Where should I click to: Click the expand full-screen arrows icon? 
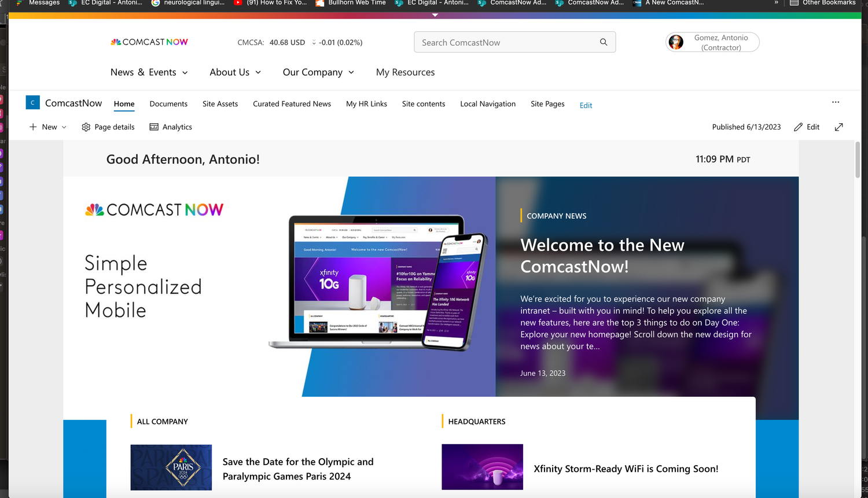tap(839, 127)
